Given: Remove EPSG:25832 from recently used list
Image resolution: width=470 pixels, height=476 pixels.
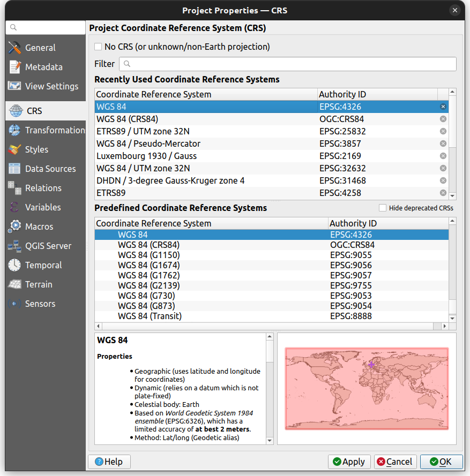Looking at the screenshot, I should (x=443, y=131).
